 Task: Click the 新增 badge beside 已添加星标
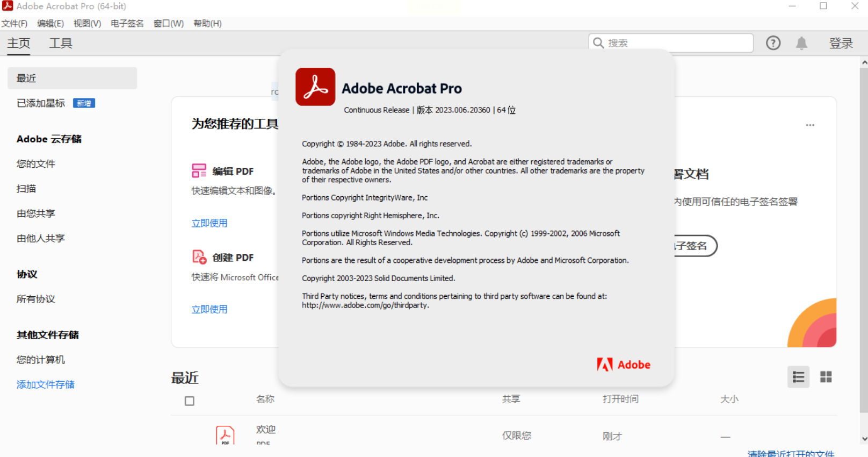(x=84, y=103)
